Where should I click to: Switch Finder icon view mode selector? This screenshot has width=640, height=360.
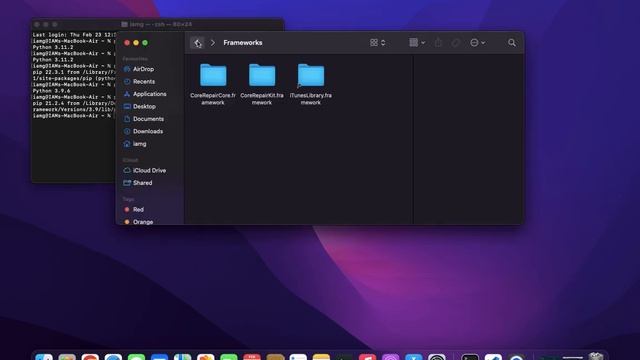pyautogui.click(x=378, y=43)
